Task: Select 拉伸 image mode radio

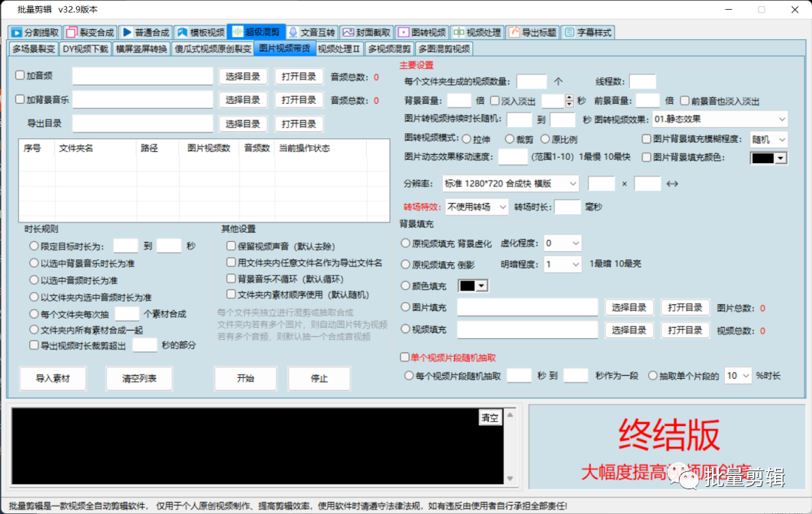Action: click(467, 139)
